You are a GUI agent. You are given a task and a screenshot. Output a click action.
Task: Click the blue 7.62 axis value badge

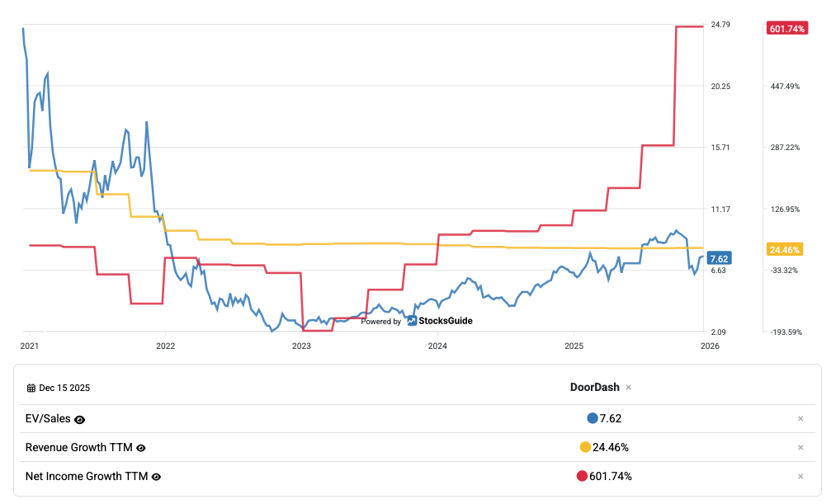[720, 258]
